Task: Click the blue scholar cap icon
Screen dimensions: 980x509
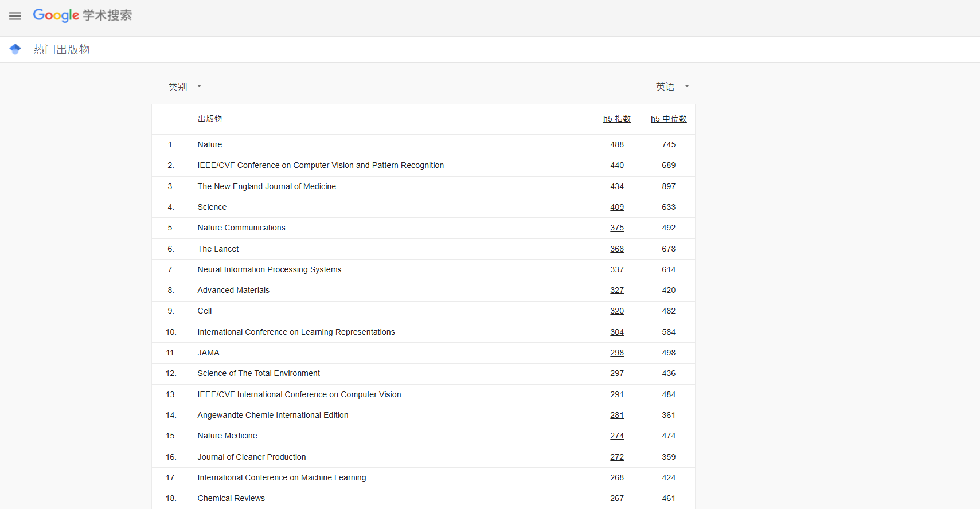Action: [15, 49]
